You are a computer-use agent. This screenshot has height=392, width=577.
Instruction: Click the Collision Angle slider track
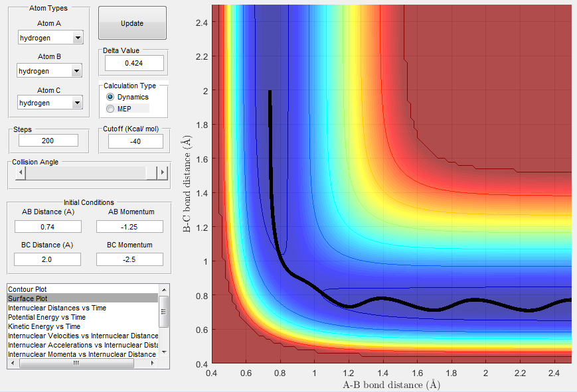tap(86, 172)
